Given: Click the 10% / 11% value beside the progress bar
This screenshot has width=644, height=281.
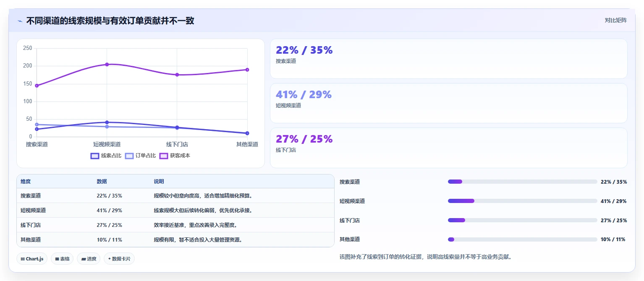Looking at the screenshot, I should pyautogui.click(x=613, y=239).
